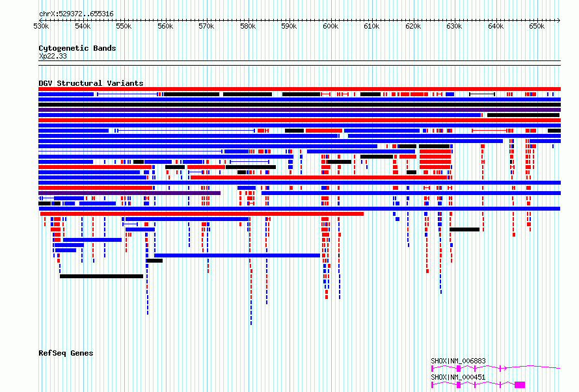This screenshot has height=392, width=579.
Task: Click the isolated black variant bar near 630k–636k
Action: pyautogui.click(x=465, y=229)
